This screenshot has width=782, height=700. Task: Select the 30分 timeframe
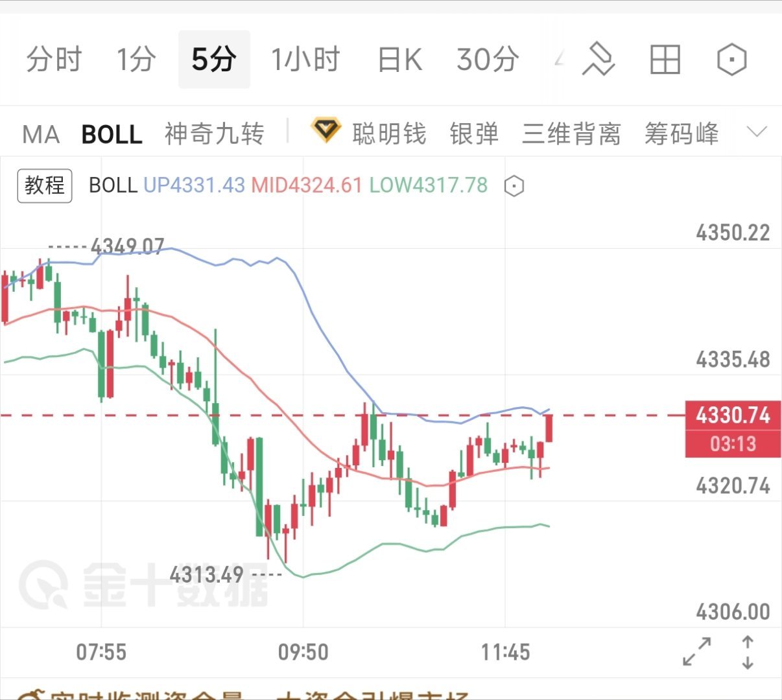(488, 60)
